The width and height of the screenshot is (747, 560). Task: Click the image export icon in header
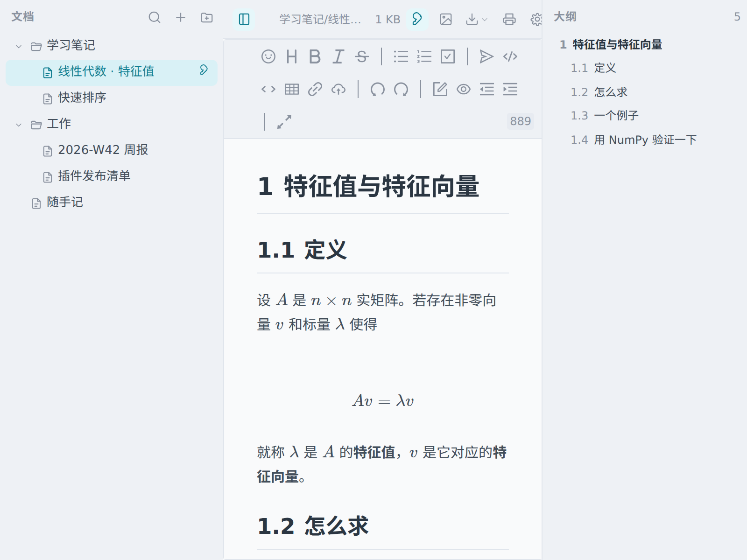[x=446, y=19]
